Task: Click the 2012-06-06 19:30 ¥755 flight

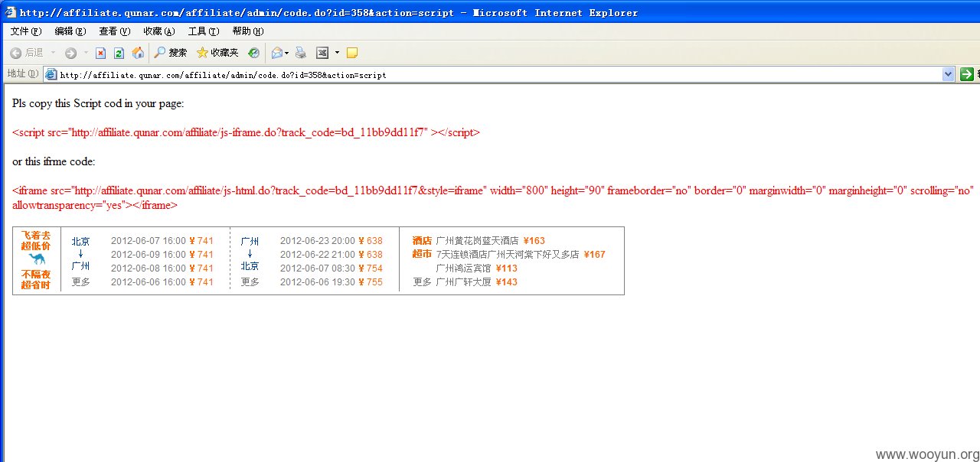Action: point(332,282)
